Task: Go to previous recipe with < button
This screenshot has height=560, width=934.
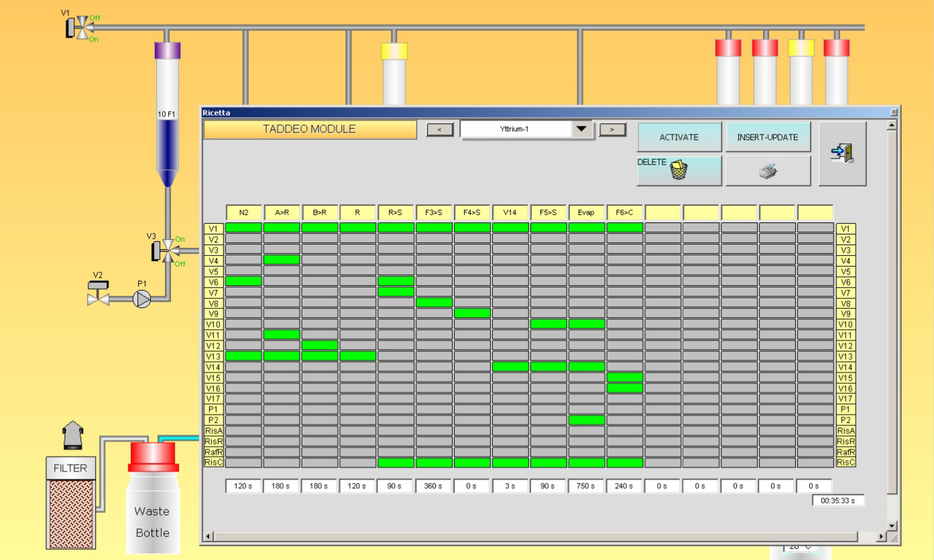Action: (x=440, y=129)
